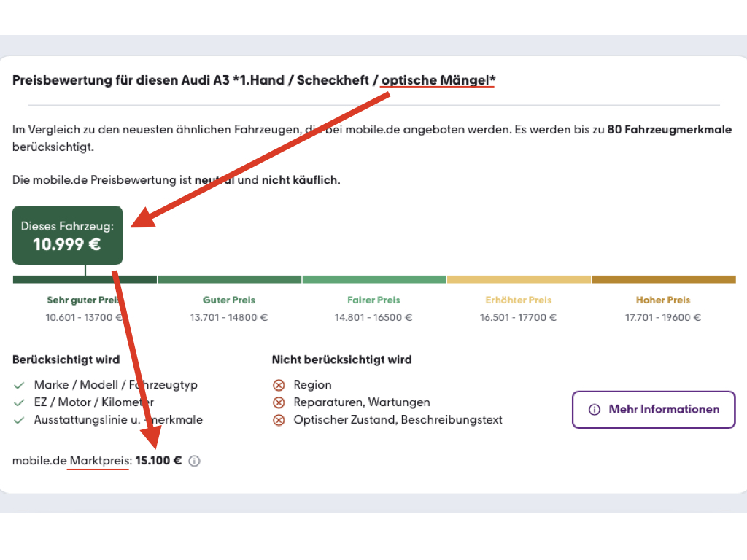Image resolution: width=747 pixels, height=560 pixels.
Task: Click the info icon inside Mehr Informationen button
Action: click(x=595, y=410)
